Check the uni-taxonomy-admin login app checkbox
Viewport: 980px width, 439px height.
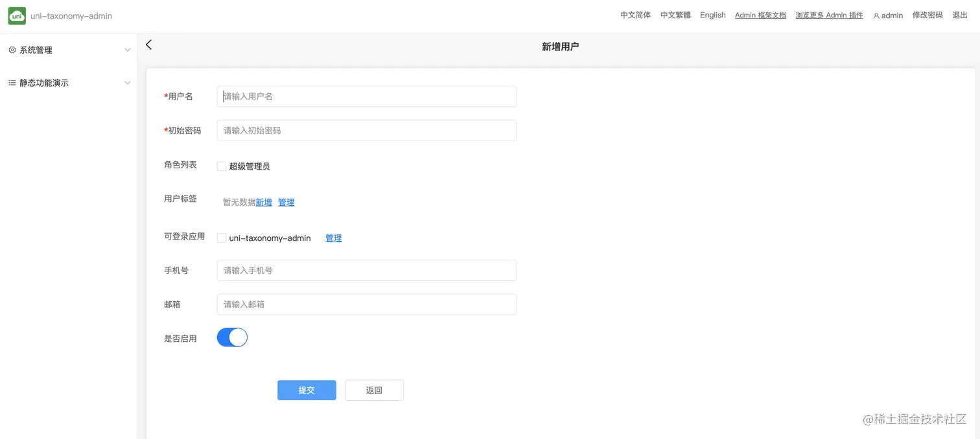[221, 238]
